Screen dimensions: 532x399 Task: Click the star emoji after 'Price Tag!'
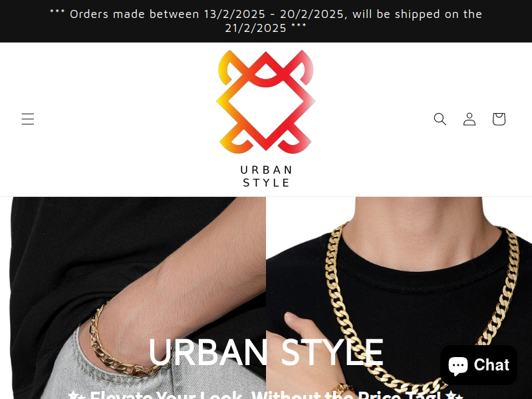click(x=455, y=396)
